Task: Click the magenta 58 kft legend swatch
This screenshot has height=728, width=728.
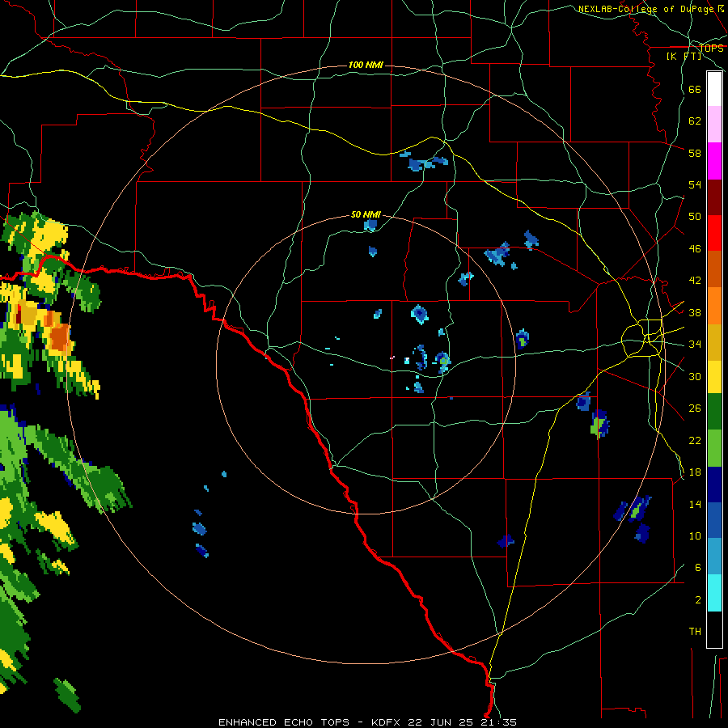Action: [x=714, y=161]
